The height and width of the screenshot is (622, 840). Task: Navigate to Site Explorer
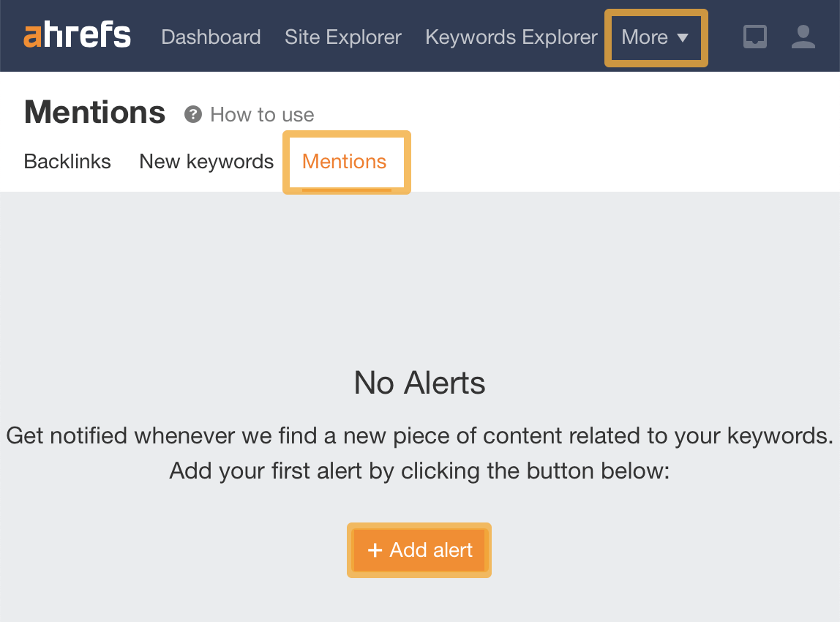342,37
